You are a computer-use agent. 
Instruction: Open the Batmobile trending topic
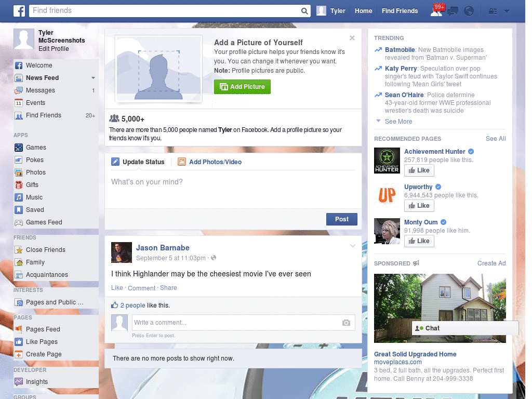(400, 50)
